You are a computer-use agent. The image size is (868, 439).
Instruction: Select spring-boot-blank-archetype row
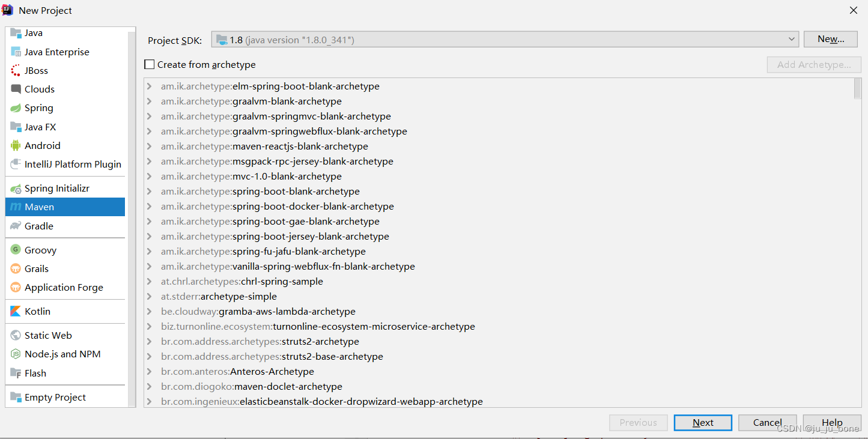(498, 191)
